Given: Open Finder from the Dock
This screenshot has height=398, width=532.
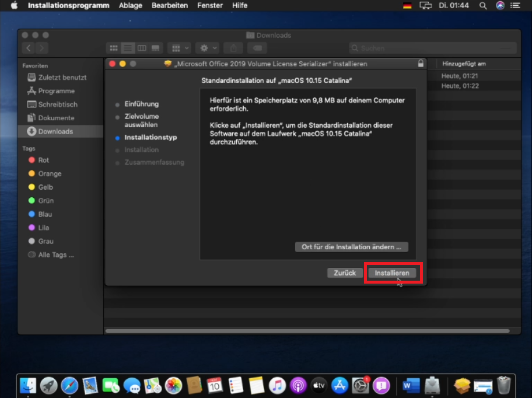Looking at the screenshot, I should 28,385.
